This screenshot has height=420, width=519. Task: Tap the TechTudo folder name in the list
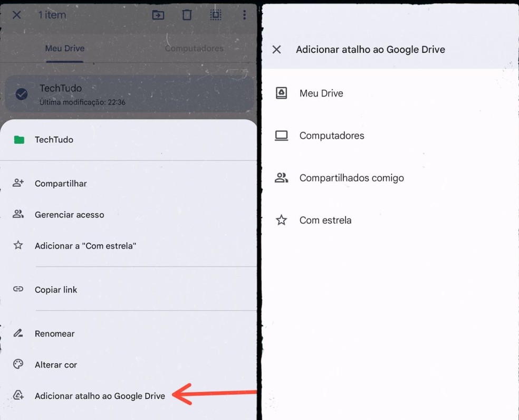tap(61, 88)
